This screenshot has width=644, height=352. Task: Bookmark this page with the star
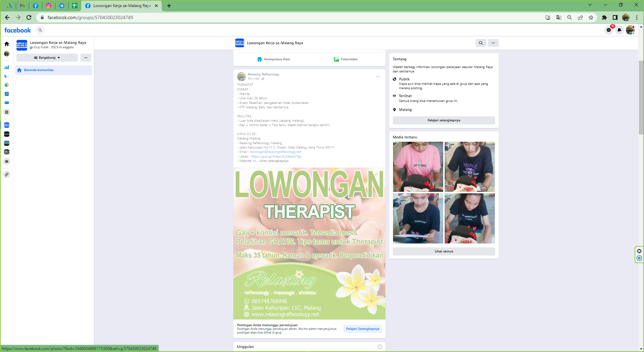(x=591, y=17)
